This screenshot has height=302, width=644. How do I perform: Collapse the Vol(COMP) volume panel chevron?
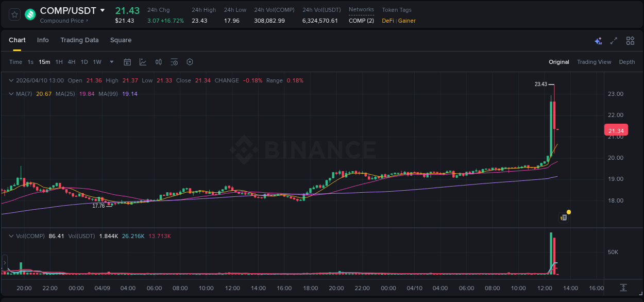[10, 236]
